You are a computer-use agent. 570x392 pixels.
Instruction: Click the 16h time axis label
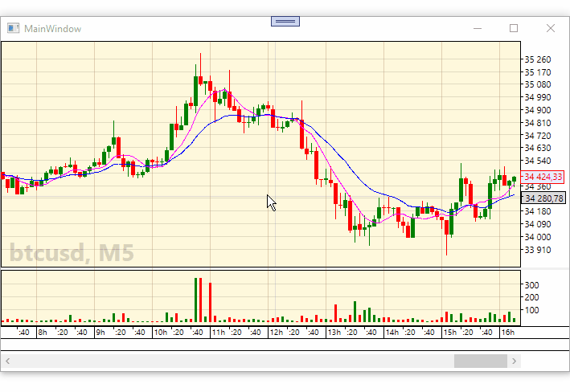point(508,333)
